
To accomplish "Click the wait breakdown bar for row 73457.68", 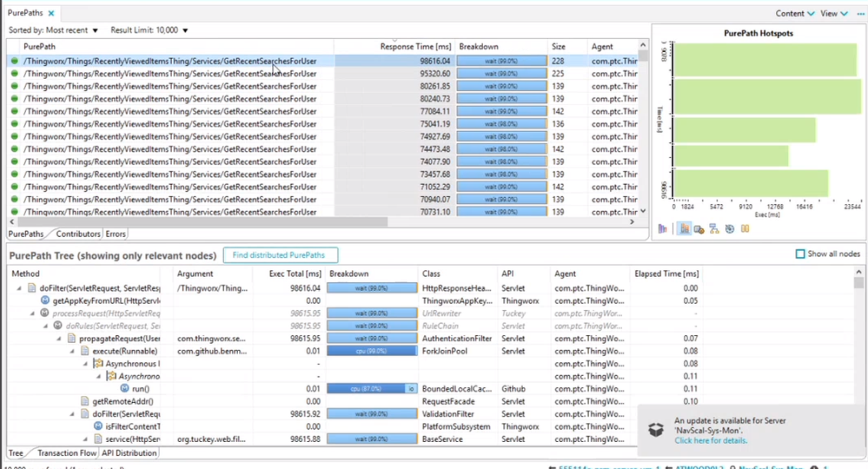I will pos(501,175).
